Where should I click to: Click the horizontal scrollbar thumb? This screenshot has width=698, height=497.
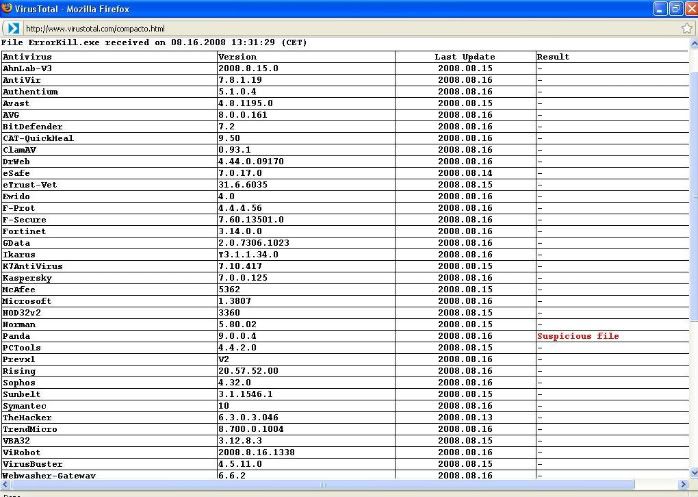coord(323,484)
